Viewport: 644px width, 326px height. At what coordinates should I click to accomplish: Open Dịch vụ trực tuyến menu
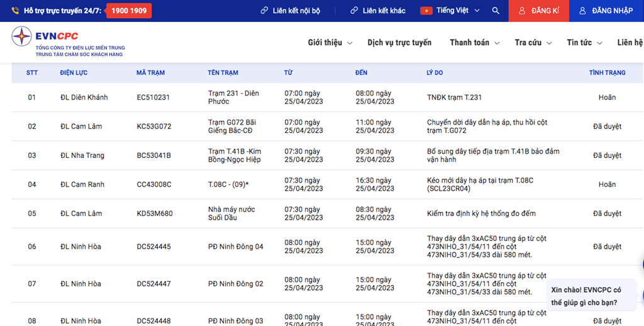[x=399, y=43]
